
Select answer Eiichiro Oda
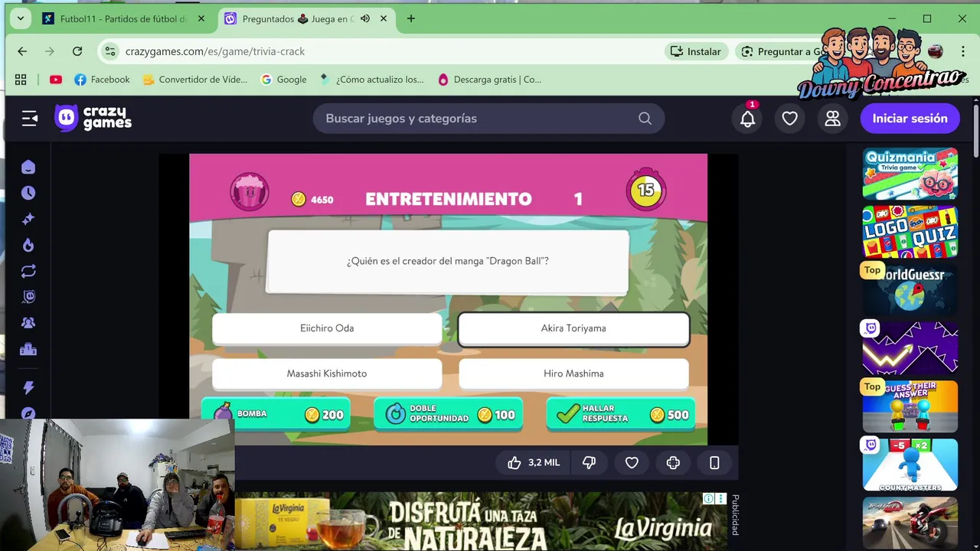pos(327,328)
